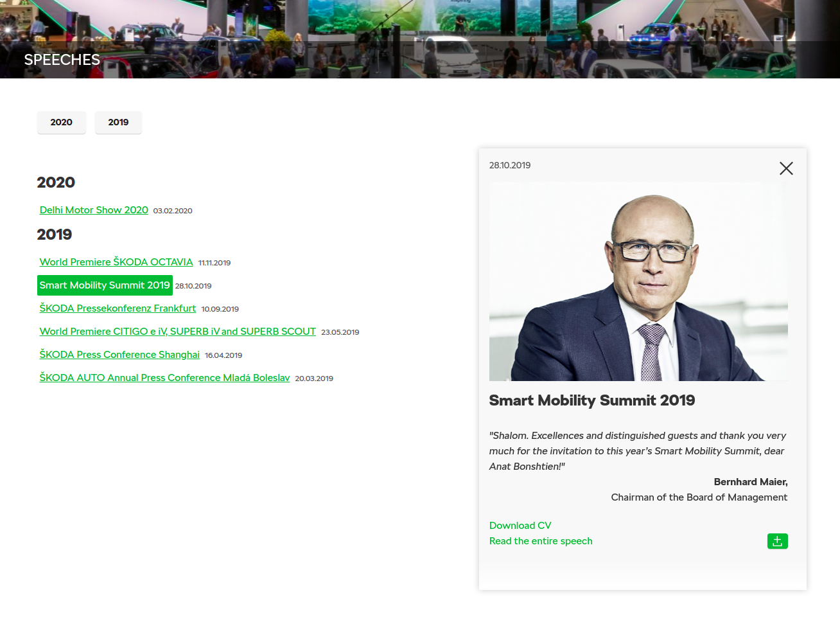
Task: Close the speech detail panel
Action: pyautogui.click(x=786, y=168)
